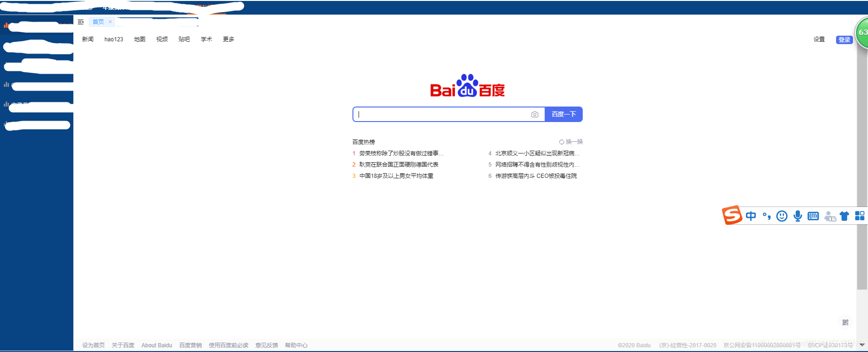The image size is (868, 352).
Task: Click footer link 设为首页
Action: point(94,345)
